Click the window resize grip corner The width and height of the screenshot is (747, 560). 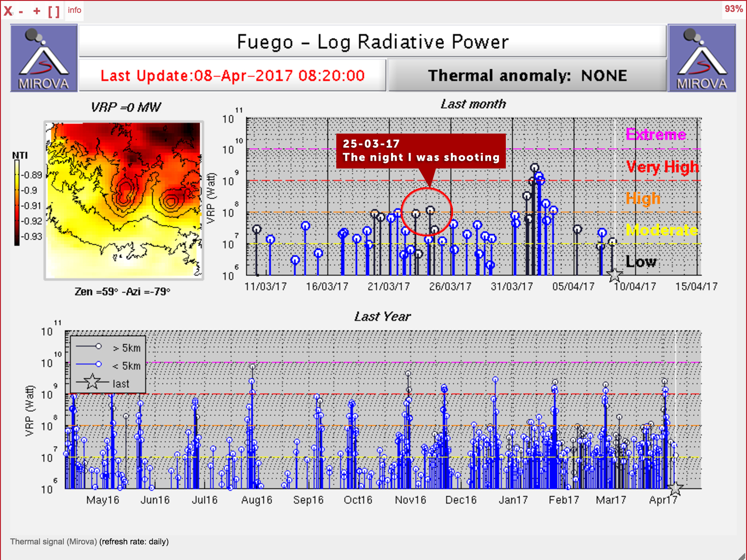coord(741,555)
